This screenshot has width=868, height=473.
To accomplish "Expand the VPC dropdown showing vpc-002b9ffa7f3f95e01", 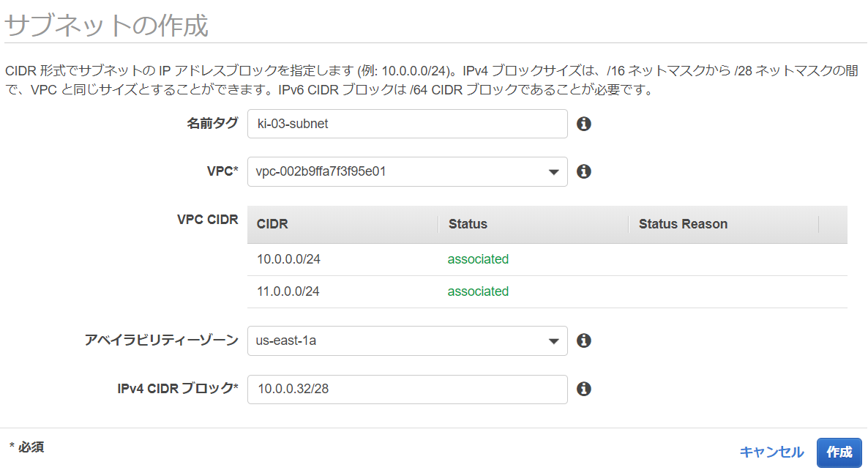I will pos(408,171).
